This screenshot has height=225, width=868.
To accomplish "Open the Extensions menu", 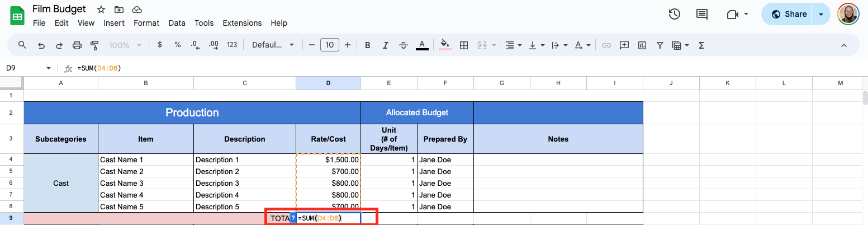I will tap(242, 23).
